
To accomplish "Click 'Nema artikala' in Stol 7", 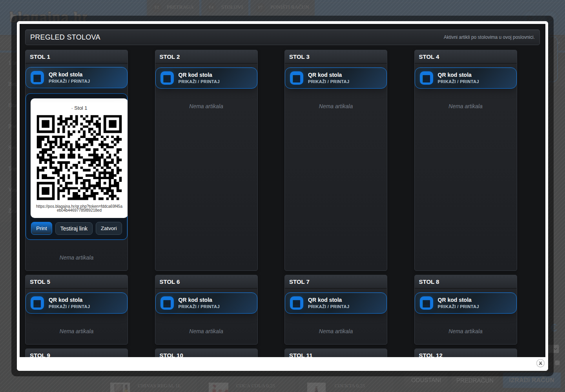I will point(336,331).
